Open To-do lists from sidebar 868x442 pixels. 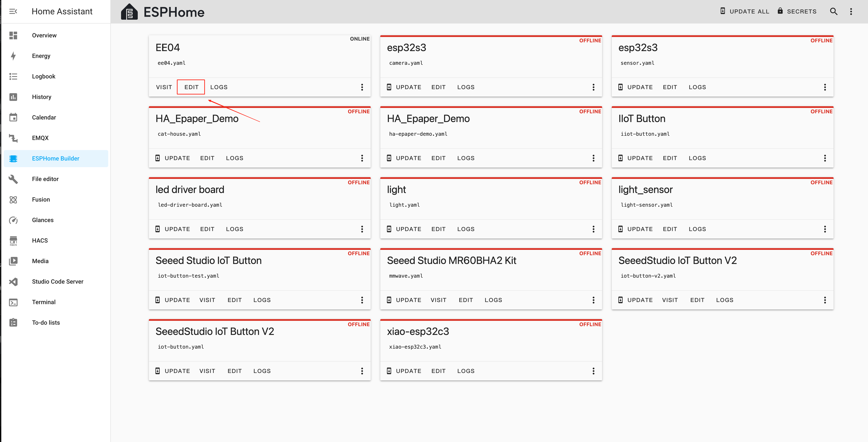[x=46, y=323]
